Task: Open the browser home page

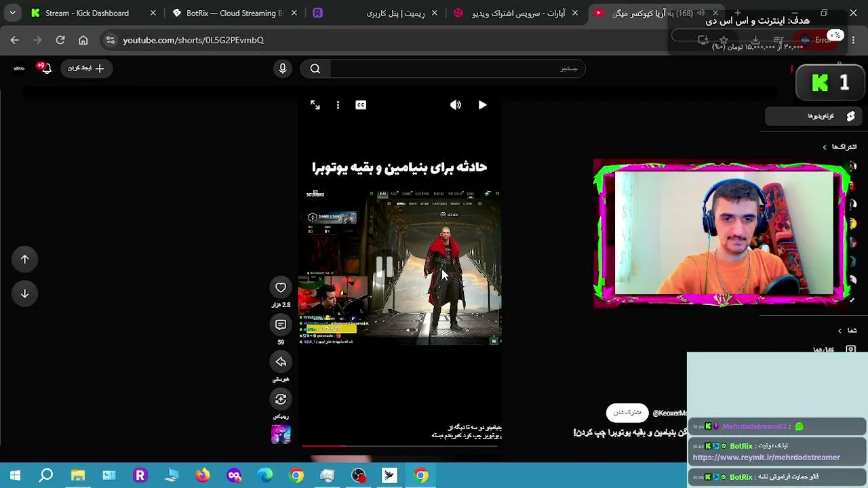Action: coord(83,40)
